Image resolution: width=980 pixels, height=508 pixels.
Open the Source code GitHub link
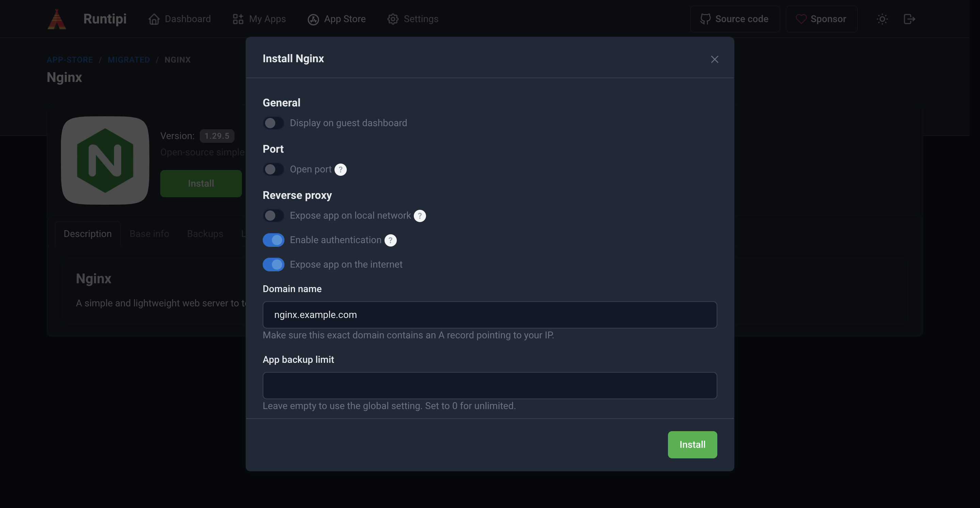[735, 19]
